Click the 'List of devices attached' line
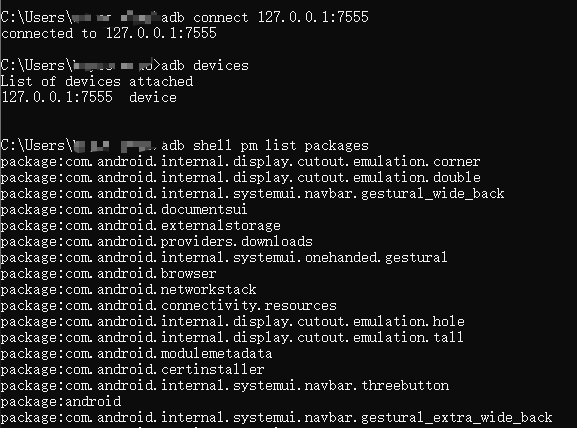 click(97, 81)
